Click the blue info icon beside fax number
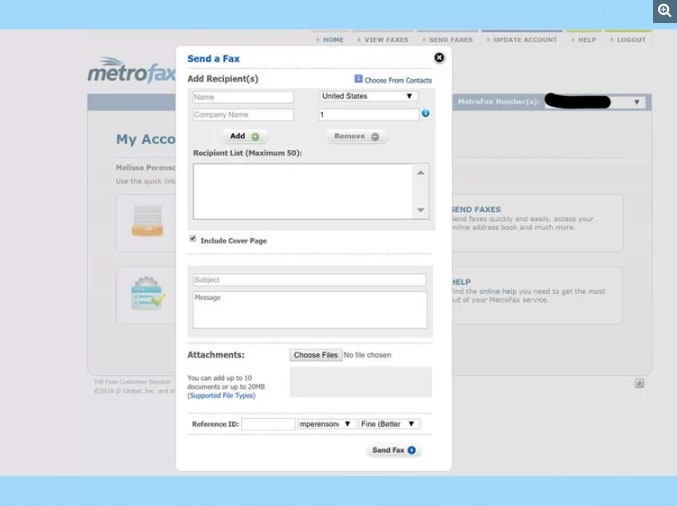The image size is (677, 506). coord(425,114)
